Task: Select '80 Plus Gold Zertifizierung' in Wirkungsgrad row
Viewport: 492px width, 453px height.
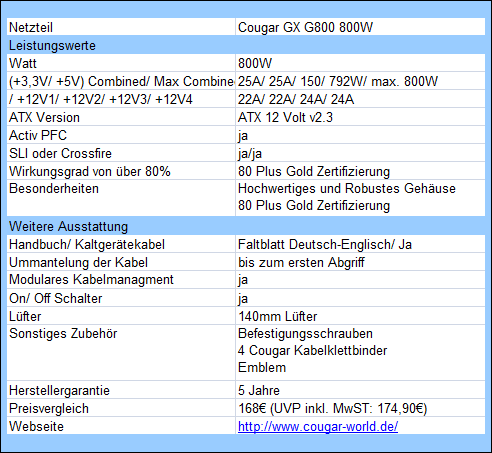Action: pyautogui.click(x=314, y=171)
